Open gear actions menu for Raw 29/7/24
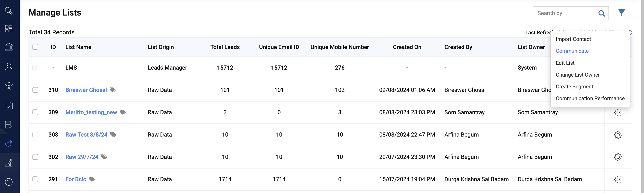Viewport: 644px width, 193px height. (x=618, y=157)
